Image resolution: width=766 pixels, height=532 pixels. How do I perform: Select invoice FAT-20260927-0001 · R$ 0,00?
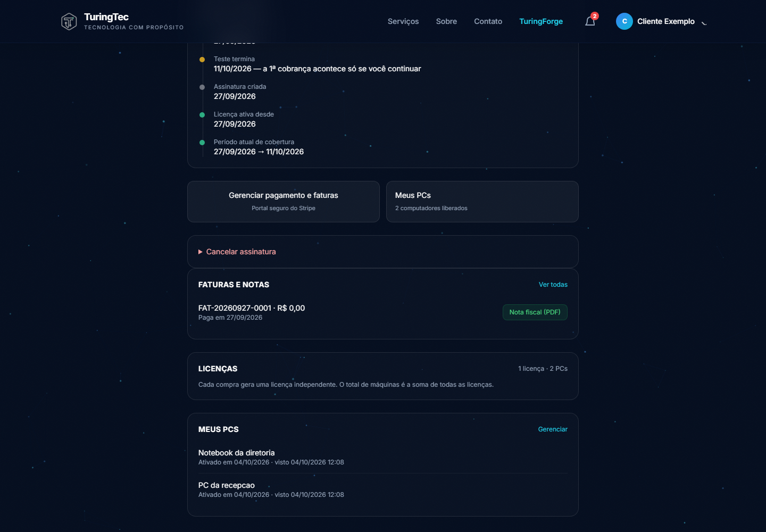252,308
